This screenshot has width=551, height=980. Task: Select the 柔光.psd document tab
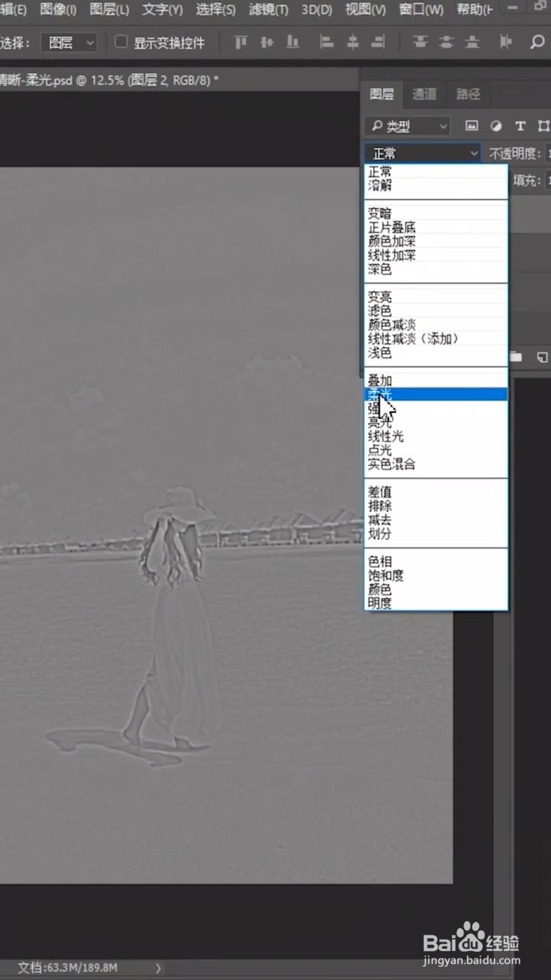pos(109,80)
